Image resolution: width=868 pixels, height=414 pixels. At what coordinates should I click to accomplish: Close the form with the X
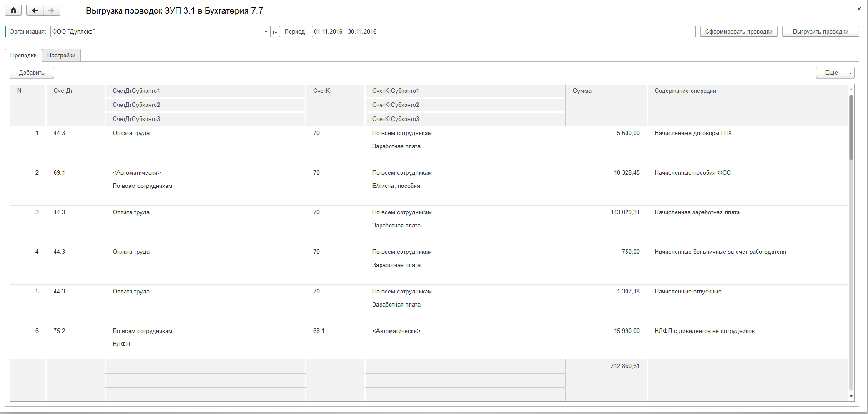coord(859,9)
